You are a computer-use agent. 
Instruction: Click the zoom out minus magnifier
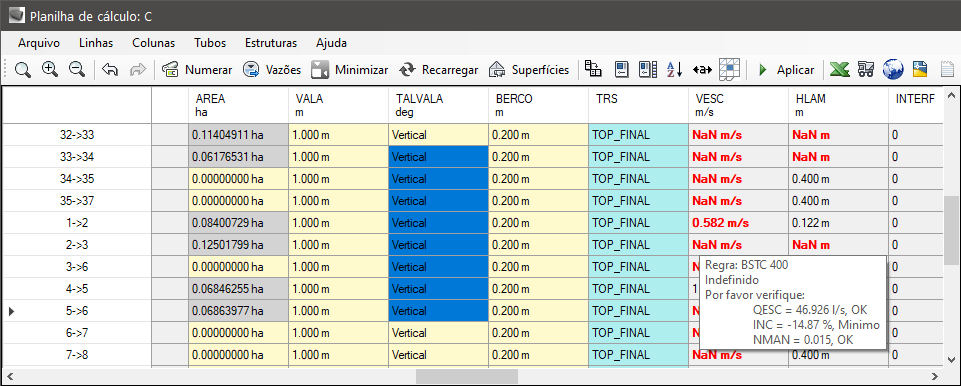click(x=77, y=70)
